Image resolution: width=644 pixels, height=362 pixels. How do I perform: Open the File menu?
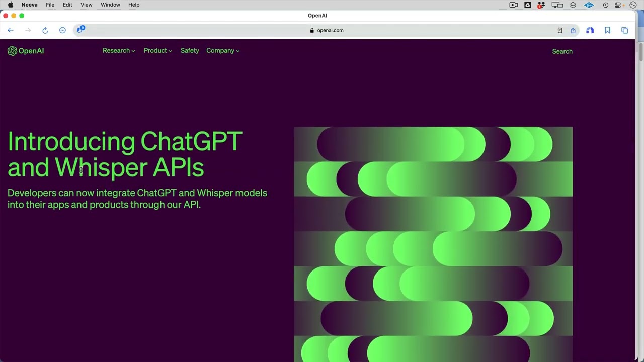(50, 5)
